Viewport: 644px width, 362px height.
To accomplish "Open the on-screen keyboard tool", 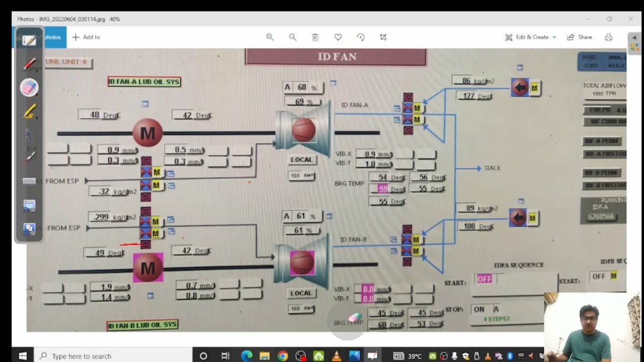I will (x=29, y=181).
